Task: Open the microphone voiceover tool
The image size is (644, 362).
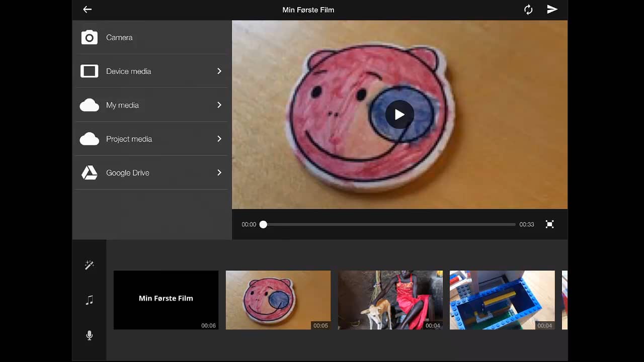Action: point(90,335)
